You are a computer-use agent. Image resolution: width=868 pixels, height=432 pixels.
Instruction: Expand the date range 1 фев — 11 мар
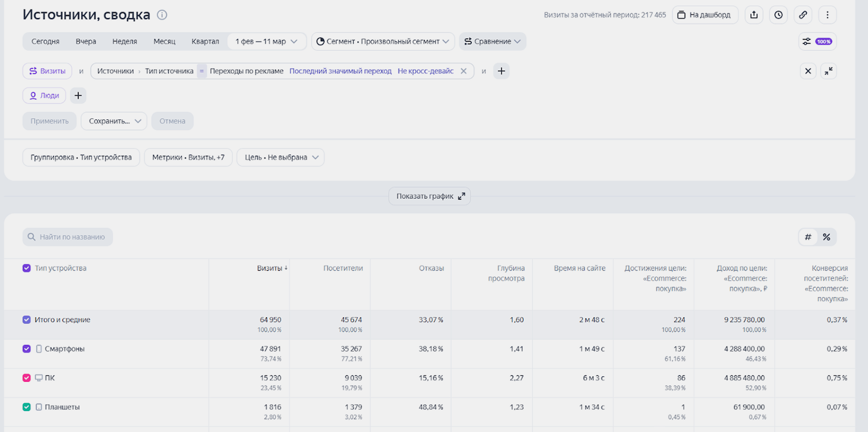pos(266,41)
